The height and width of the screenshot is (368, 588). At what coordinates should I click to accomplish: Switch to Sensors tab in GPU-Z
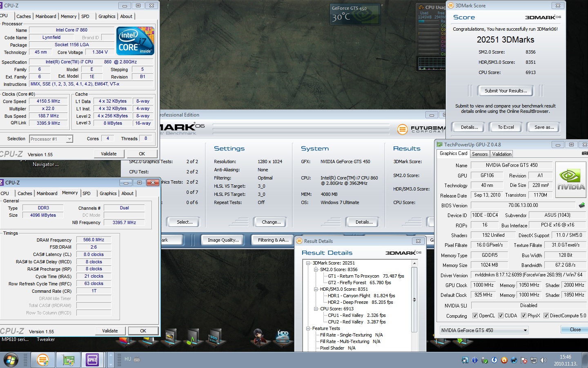tap(480, 154)
